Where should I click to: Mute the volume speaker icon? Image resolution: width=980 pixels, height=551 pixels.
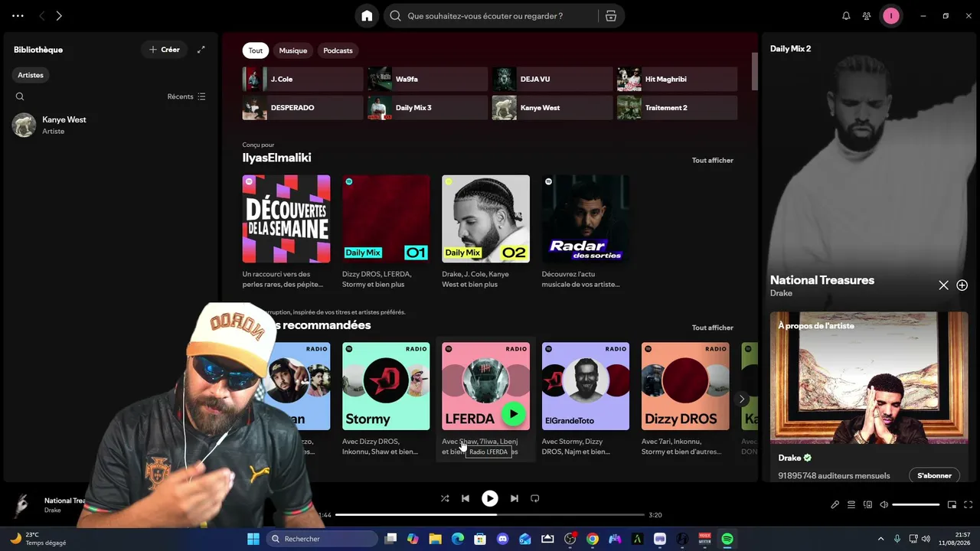click(x=884, y=505)
